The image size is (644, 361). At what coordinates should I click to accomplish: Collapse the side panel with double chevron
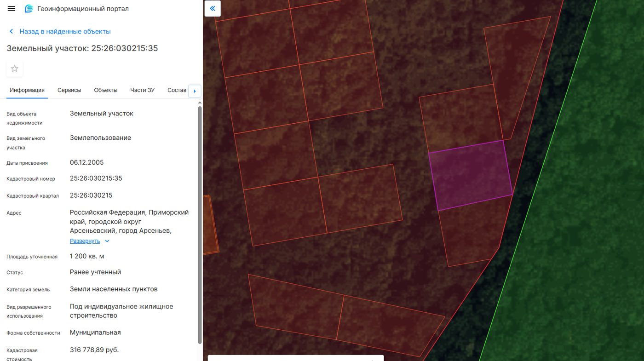pyautogui.click(x=213, y=8)
